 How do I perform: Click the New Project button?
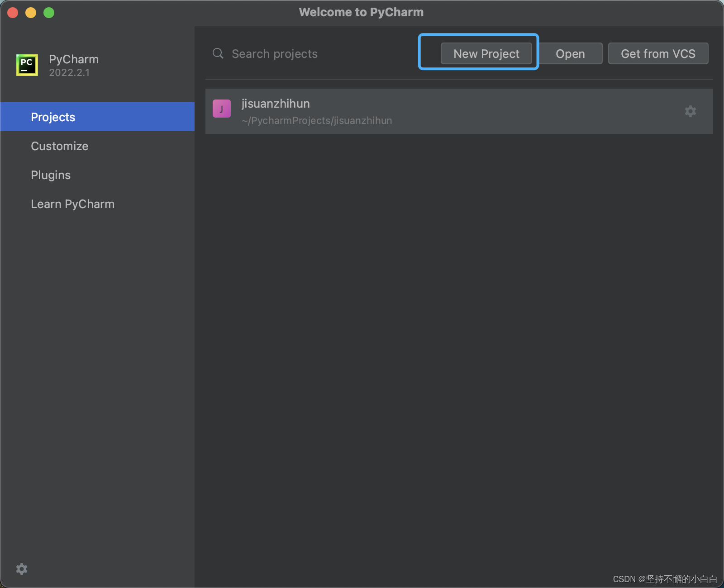point(486,53)
